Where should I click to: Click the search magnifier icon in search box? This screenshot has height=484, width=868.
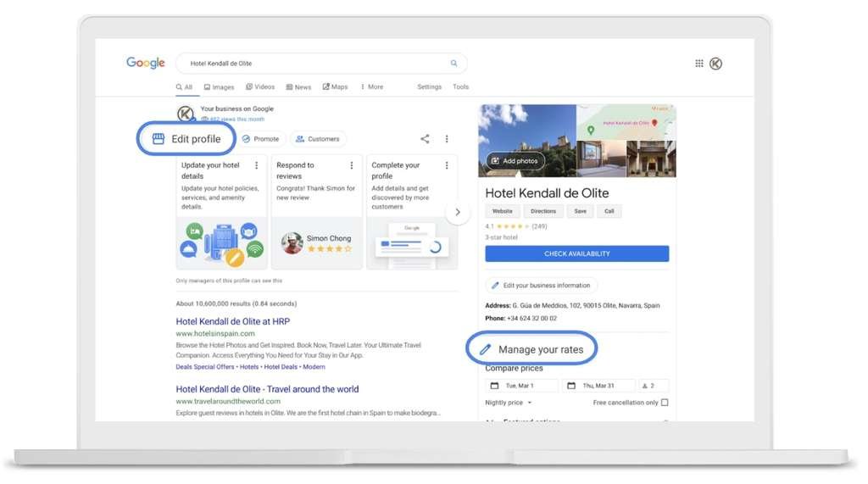tap(454, 63)
